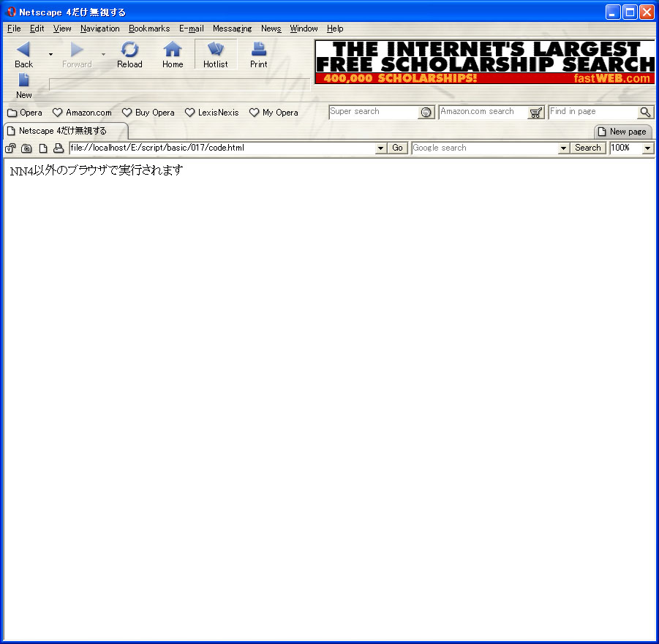Screen dimensions: 659x644
Task: Open the 100% zoom dropdown
Action: [x=647, y=148]
